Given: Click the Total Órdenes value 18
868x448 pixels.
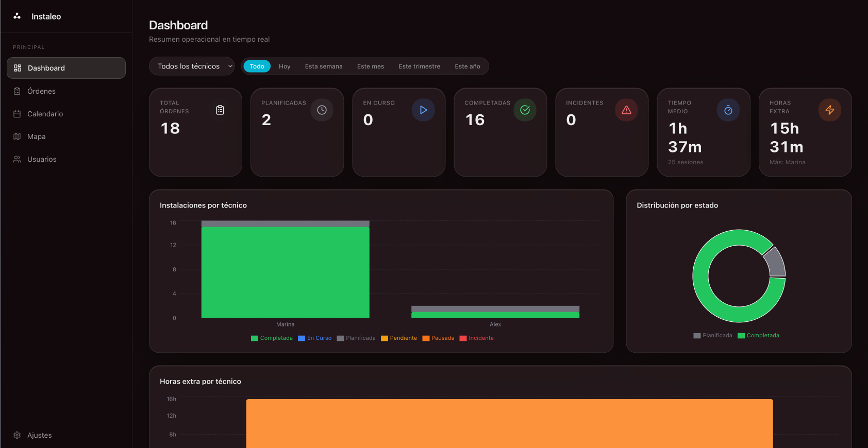Looking at the screenshot, I should coord(170,128).
